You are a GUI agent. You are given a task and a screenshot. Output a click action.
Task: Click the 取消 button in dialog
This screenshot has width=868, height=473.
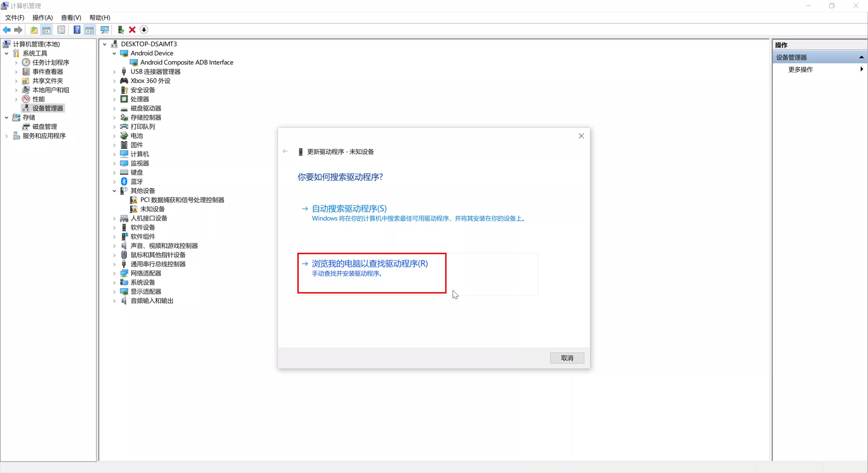567,358
